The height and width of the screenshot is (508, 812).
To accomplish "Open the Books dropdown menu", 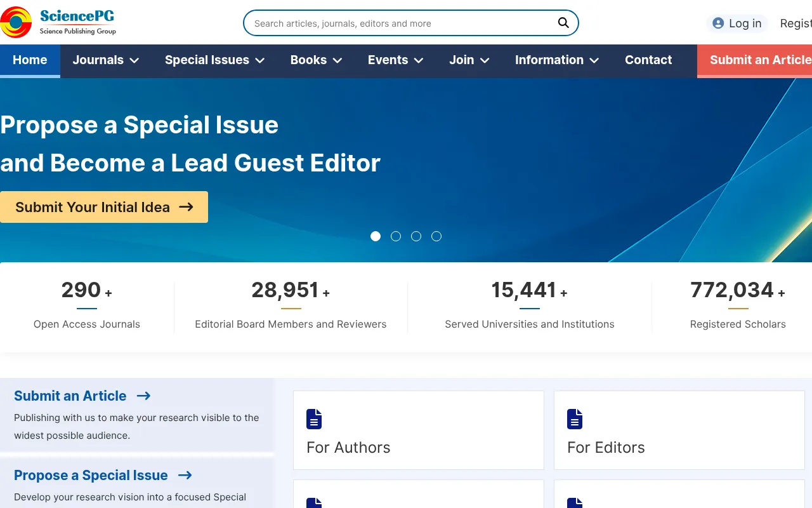I will 317,60.
